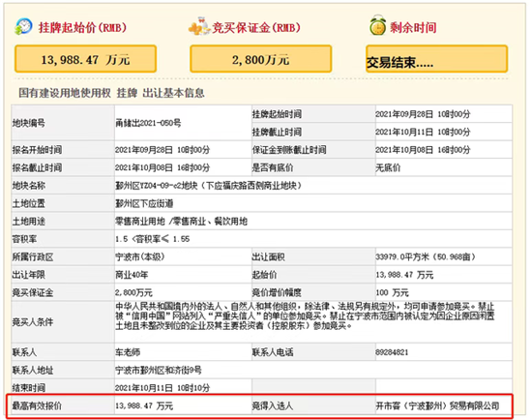
Task: Select the 挂牌起始价(RMB) heading
Action: pyautogui.click(x=82, y=27)
